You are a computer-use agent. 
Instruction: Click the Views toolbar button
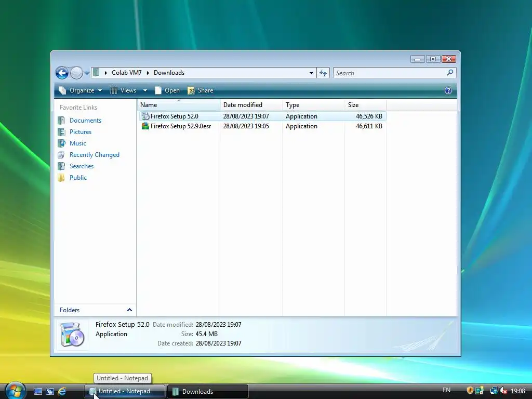pos(124,90)
